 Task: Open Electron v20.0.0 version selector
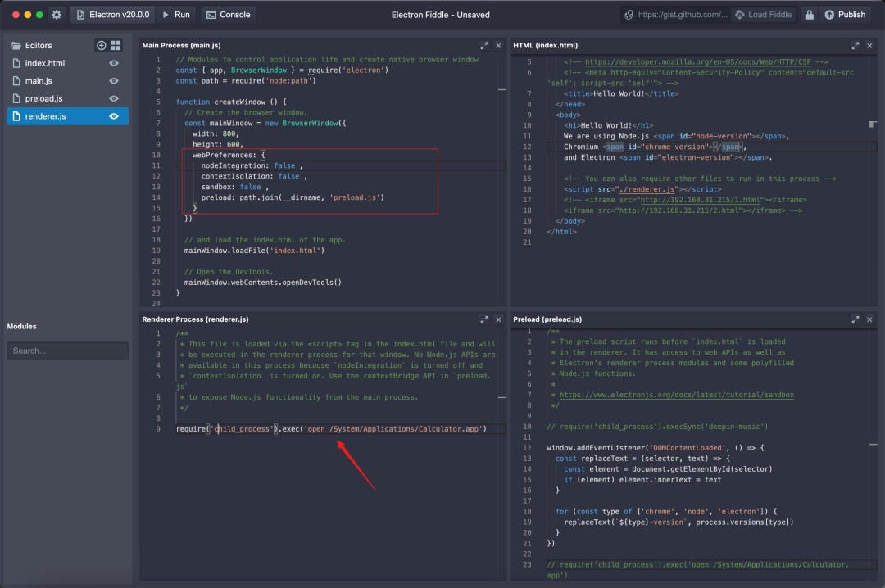(113, 15)
